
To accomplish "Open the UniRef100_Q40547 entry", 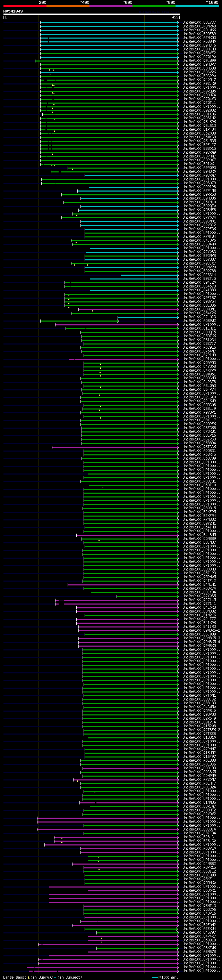I will [199, 80].
